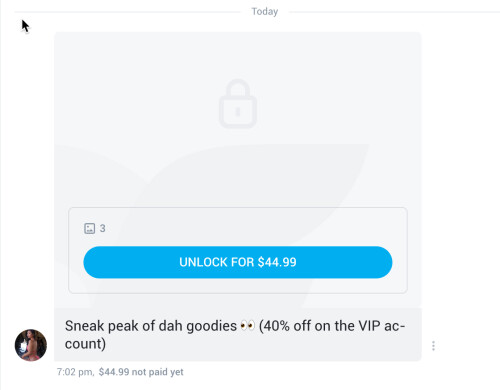Image resolution: width=500 pixels, height=390 pixels.
Task: Click the divider line right of Today
Action: pyautogui.click(x=394, y=12)
